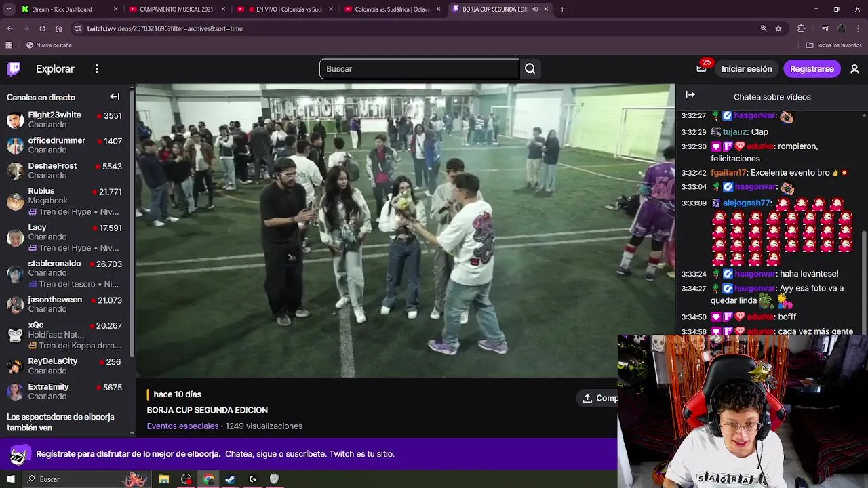Switch to Stream - Kick Dashboard tab
Screen dimensions: 868x488
coord(70,9)
